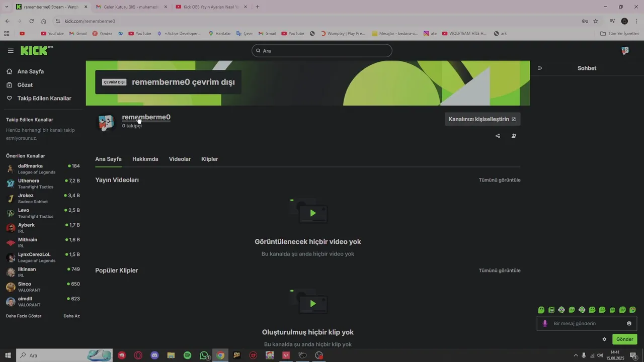Screen dimensions: 644x362
Task: Open Chrome three-dot menu
Action: pos(636,21)
